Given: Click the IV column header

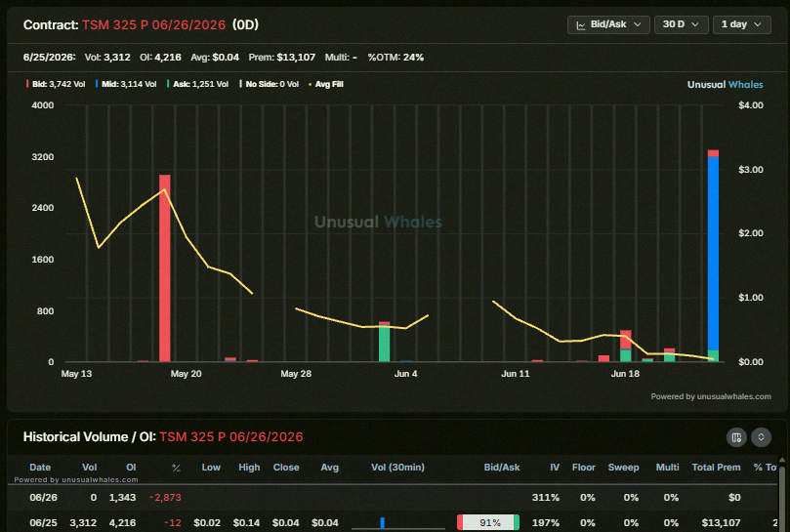Looking at the screenshot, I should [555, 468].
